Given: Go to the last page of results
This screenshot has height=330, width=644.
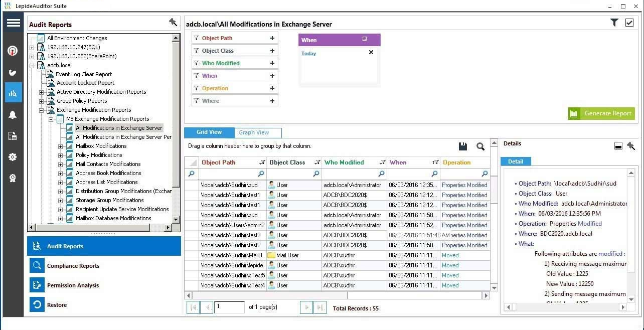Looking at the screenshot, I should [x=320, y=307].
